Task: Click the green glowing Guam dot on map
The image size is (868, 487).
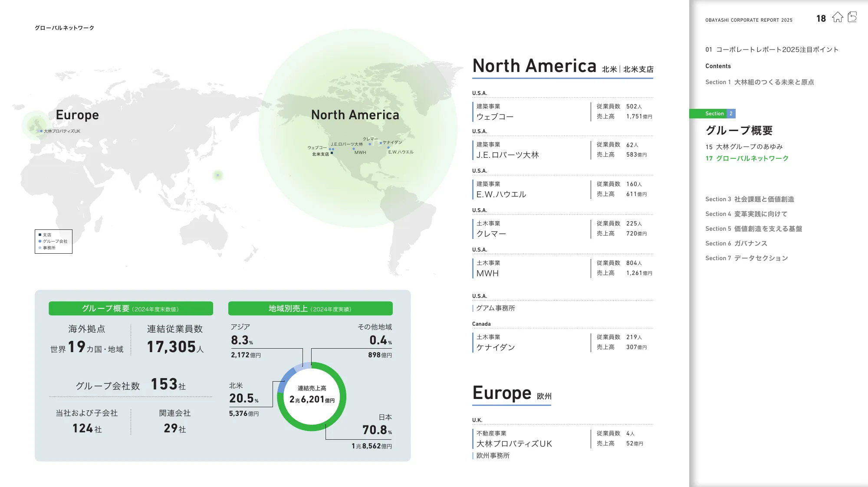Action: [218, 175]
